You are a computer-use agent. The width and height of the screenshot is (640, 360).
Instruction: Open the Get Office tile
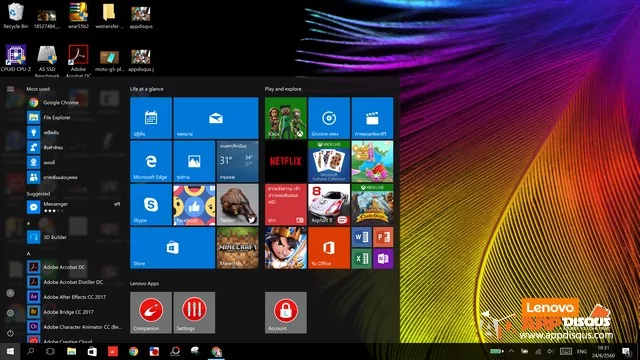(x=329, y=248)
